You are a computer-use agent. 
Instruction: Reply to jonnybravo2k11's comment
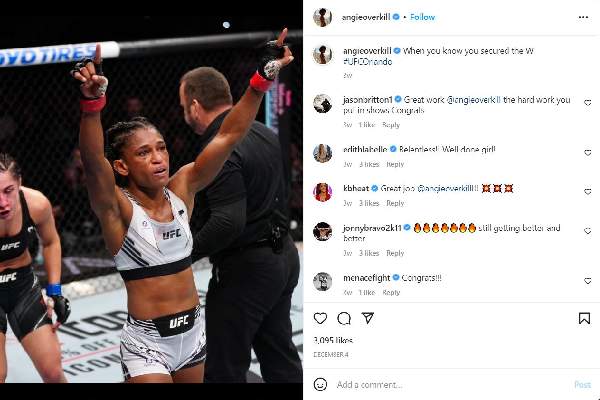point(395,253)
